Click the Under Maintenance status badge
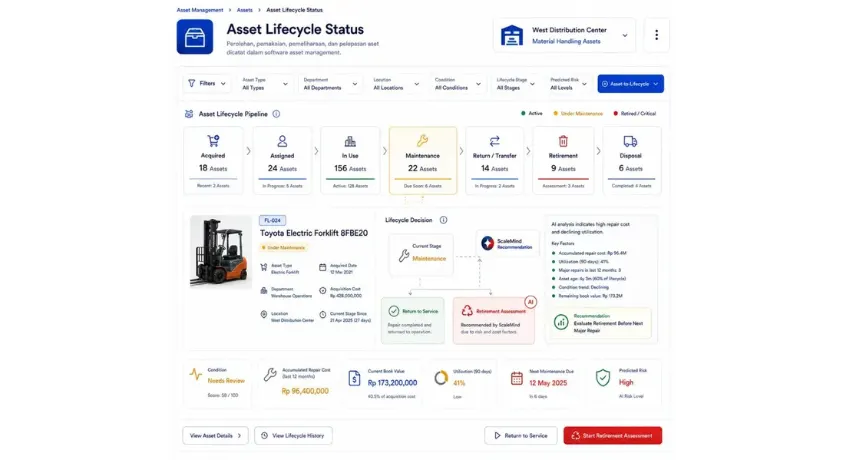The image size is (847, 460). pyautogui.click(x=284, y=248)
